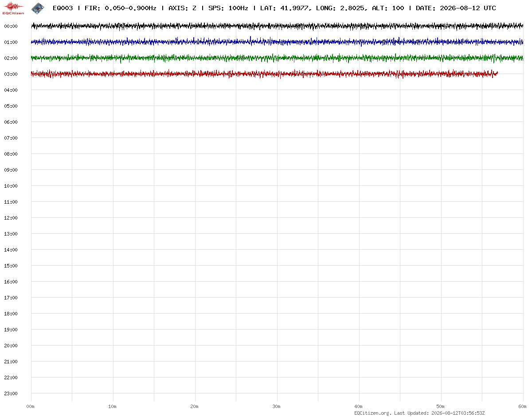Click the FIR: 0.050-0.900Hz filter label
532x417 pixels.
120,8
